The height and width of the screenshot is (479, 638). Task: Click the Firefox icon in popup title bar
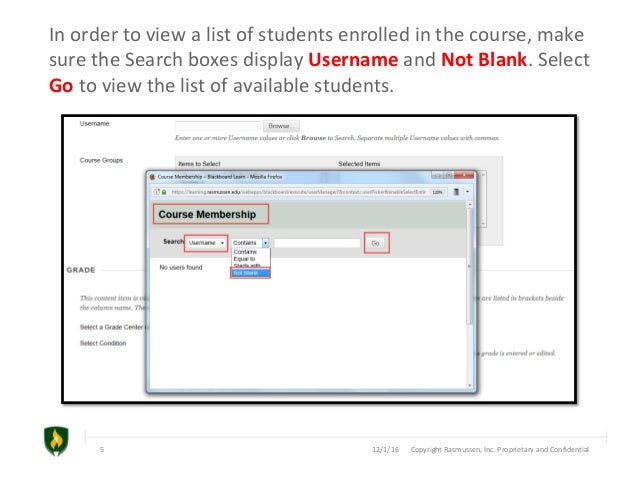pos(153,177)
